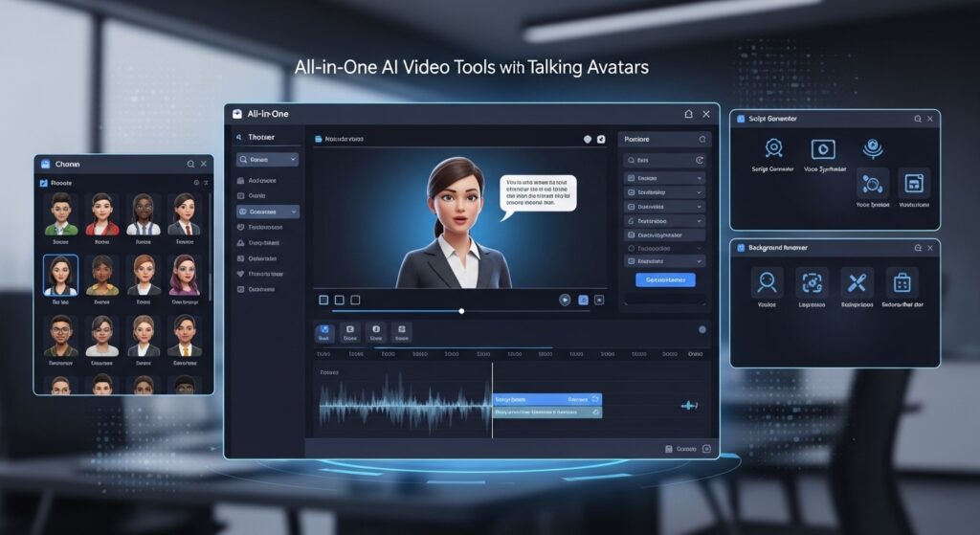Click the save disk icon in the bottom bar
980x535 pixels.
tap(669, 449)
